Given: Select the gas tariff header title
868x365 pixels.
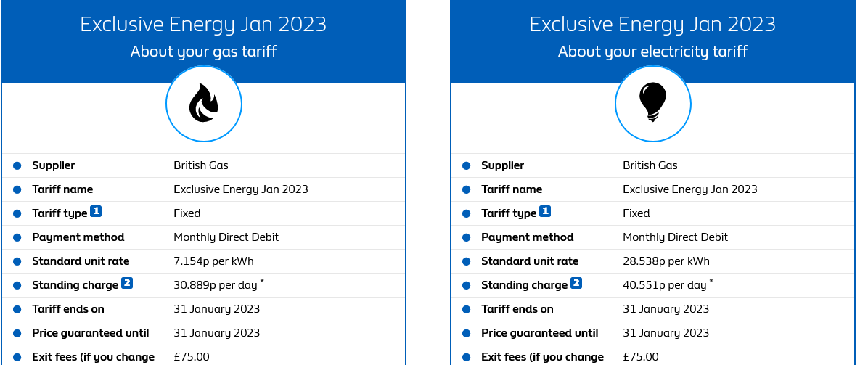Looking at the screenshot, I should point(203,25).
